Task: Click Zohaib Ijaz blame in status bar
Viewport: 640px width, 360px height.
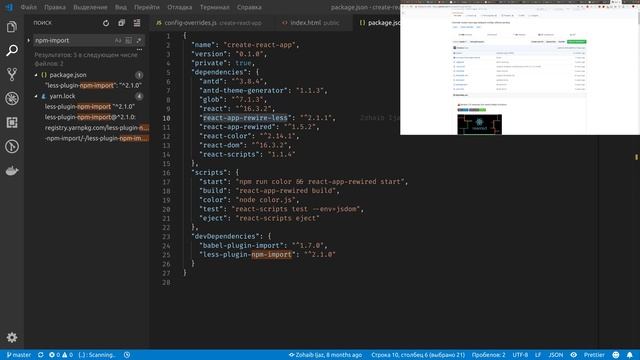Action: [325, 355]
